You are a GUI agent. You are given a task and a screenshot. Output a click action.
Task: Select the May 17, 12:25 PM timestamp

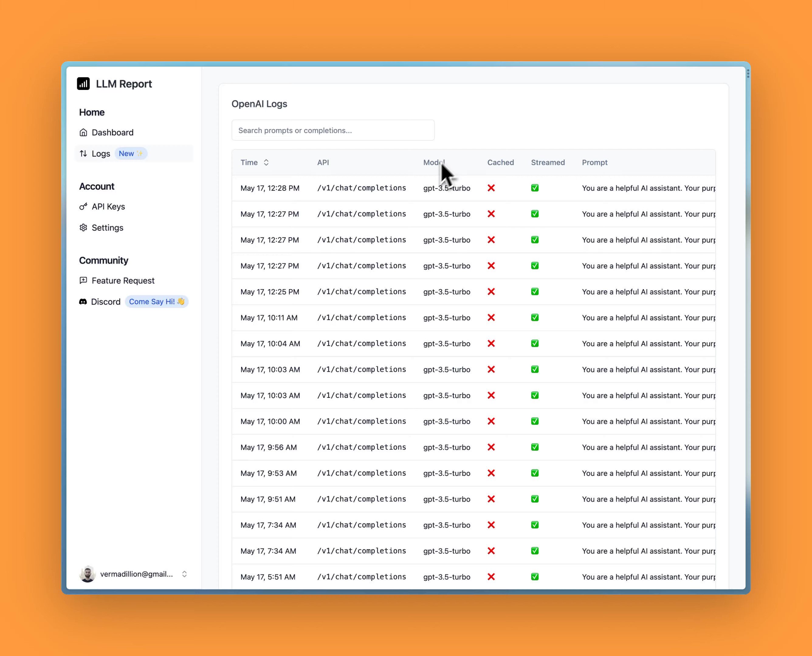pyautogui.click(x=270, y=292)
